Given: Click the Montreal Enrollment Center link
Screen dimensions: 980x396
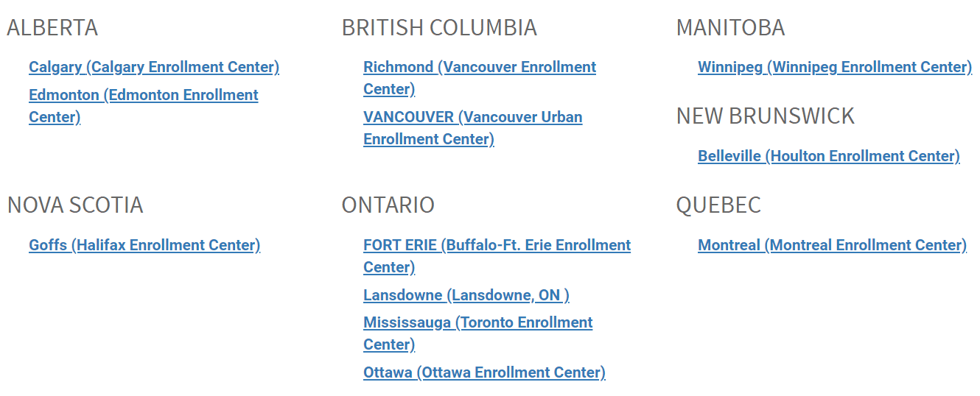Looking at the screenshot, I should tap(832, 245).
